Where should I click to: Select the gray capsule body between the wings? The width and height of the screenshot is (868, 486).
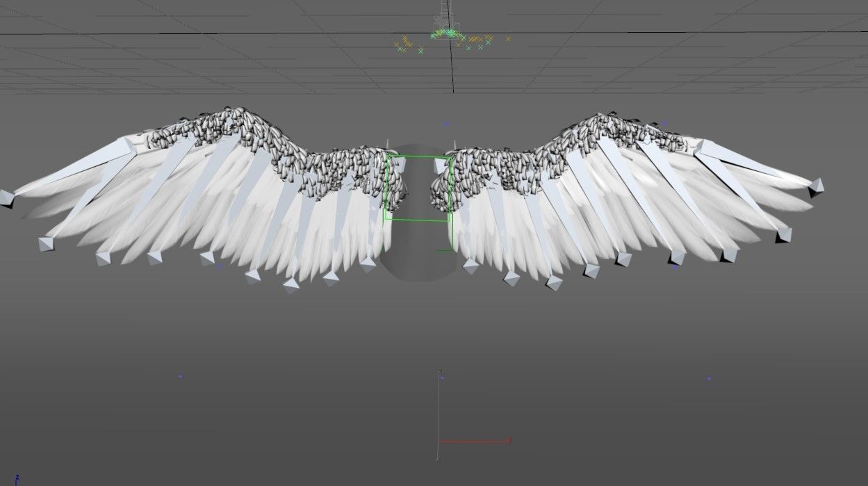(417, 212)
